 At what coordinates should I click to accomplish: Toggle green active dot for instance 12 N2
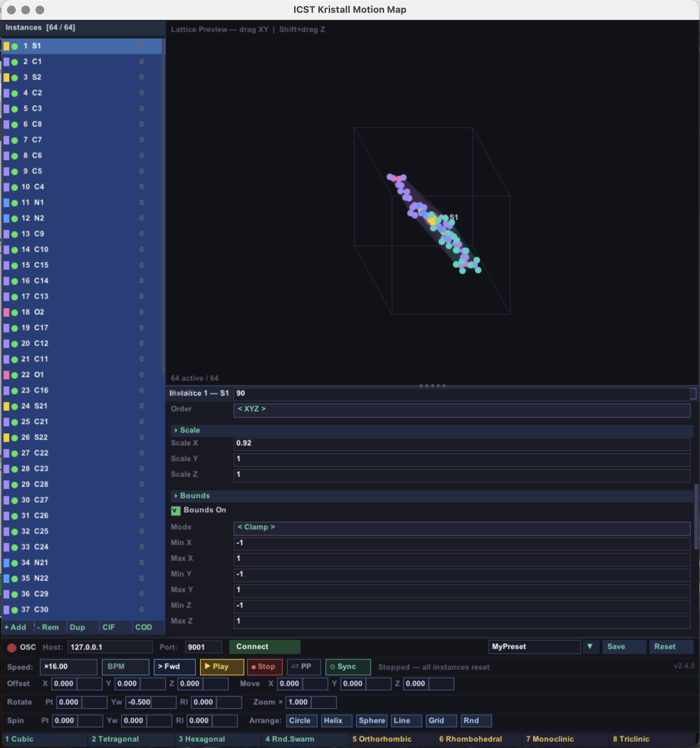pyautogui.click(x=15, y=218)
